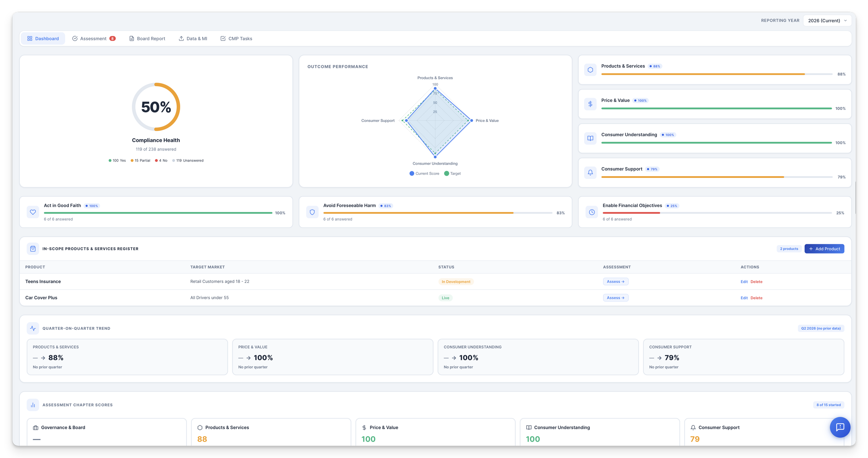
Task: Click the Enable Financial Objectives clock icon
Action: [592, 212]
